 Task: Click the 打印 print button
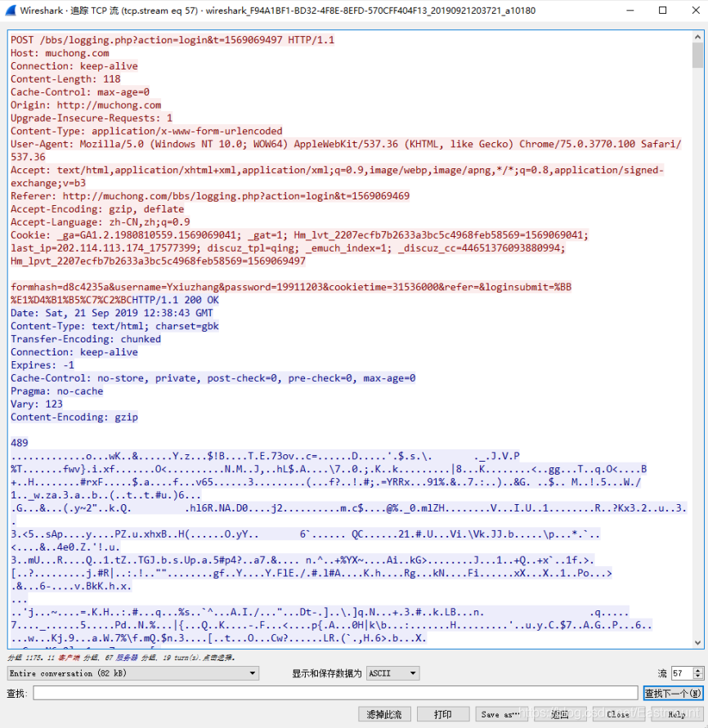[x=443, y=714]
